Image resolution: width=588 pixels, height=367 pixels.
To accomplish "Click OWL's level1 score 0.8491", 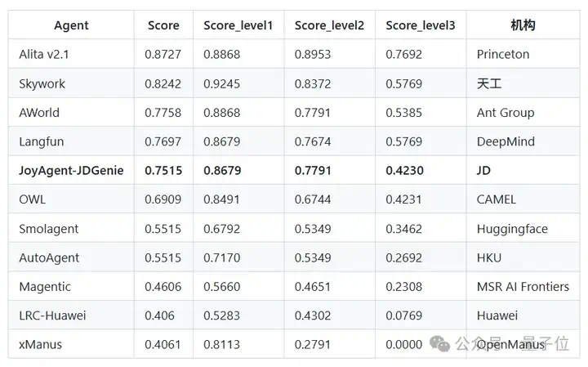I will coord(221,199).
